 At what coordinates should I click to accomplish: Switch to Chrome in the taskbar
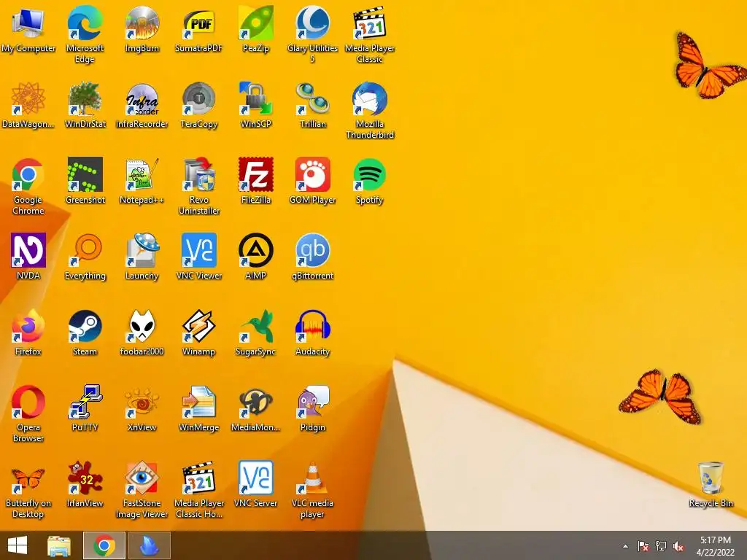point(104,545)
